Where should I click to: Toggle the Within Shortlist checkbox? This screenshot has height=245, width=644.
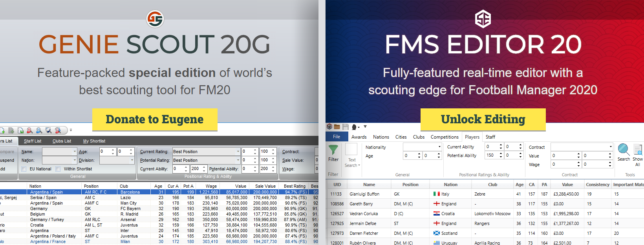point(58,169)
